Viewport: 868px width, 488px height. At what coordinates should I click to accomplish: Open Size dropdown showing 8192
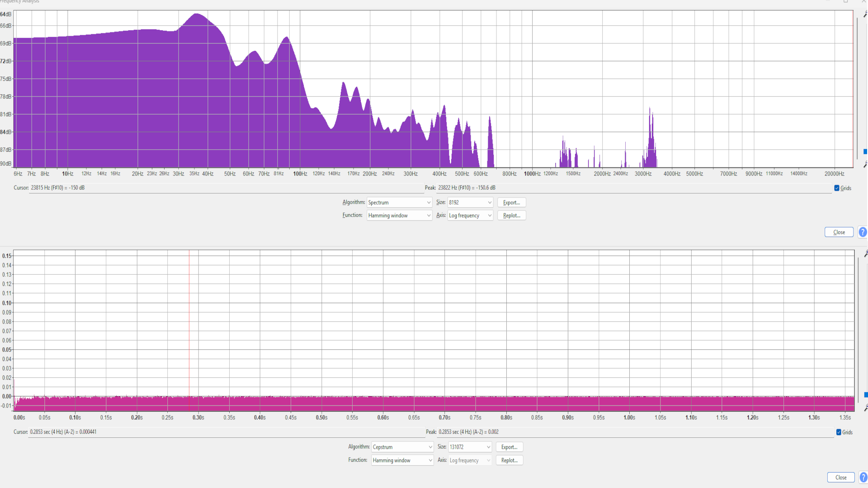[470, 202]
